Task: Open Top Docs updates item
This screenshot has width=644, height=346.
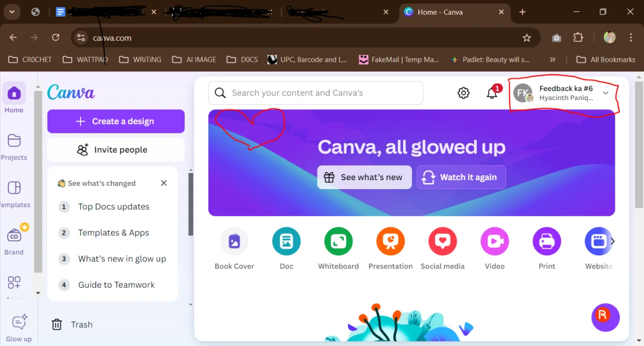Action: tap(113, 207)
